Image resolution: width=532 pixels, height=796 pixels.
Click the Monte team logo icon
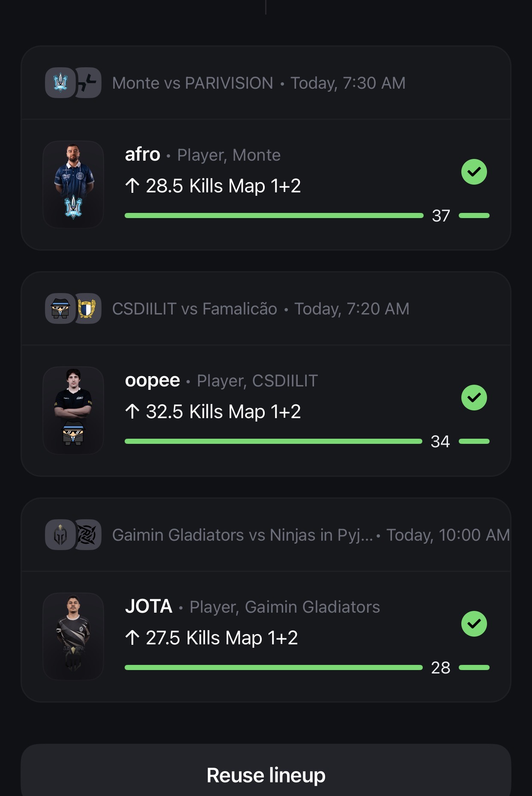click(60, 83)
